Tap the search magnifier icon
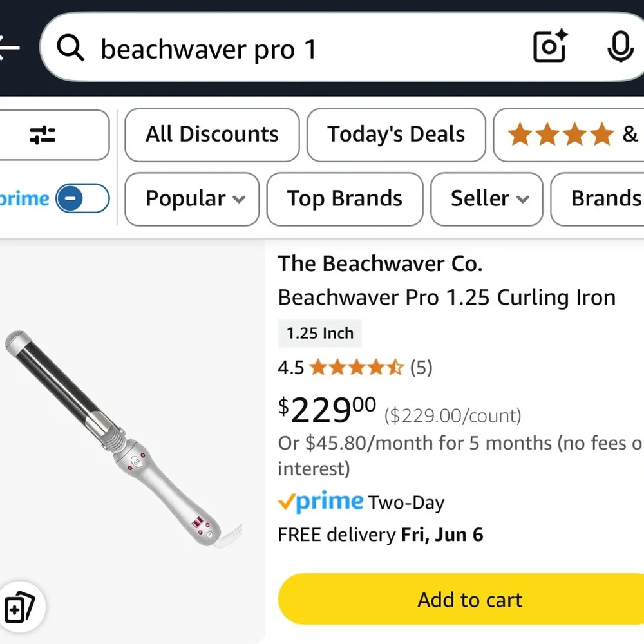644x644 pixels. point(71,47)
